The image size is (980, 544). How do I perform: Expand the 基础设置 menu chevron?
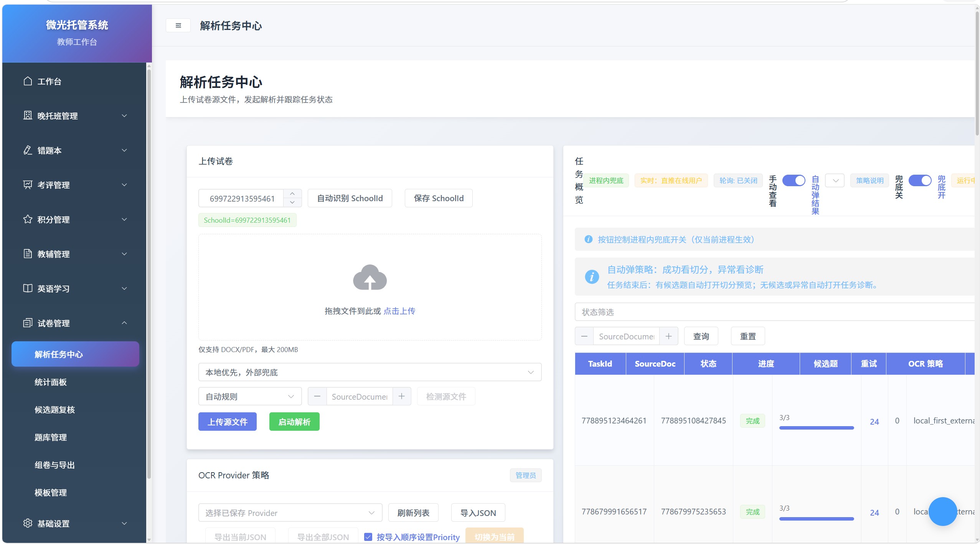tap(124, 523)
